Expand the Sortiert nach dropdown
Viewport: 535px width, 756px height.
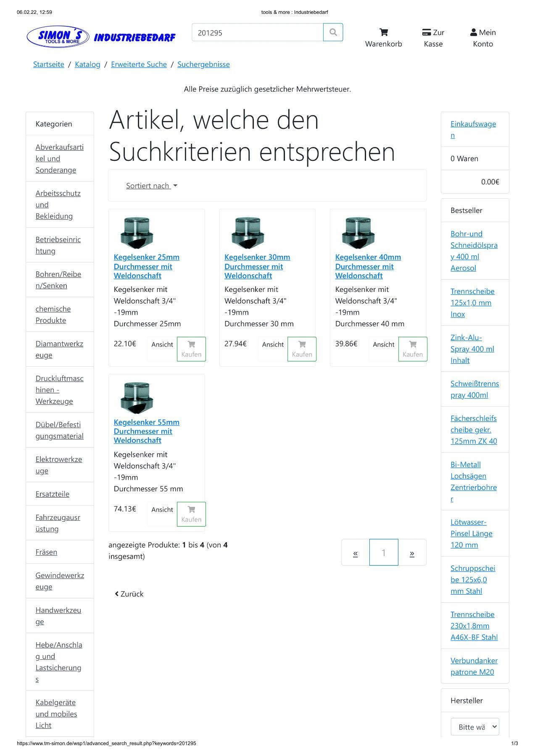pos(151,186)
